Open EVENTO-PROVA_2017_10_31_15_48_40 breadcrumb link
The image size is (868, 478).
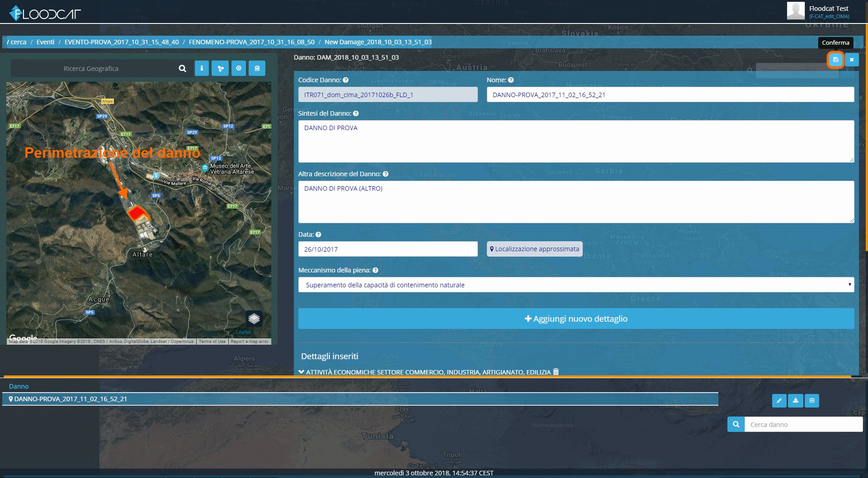[122, 42]
